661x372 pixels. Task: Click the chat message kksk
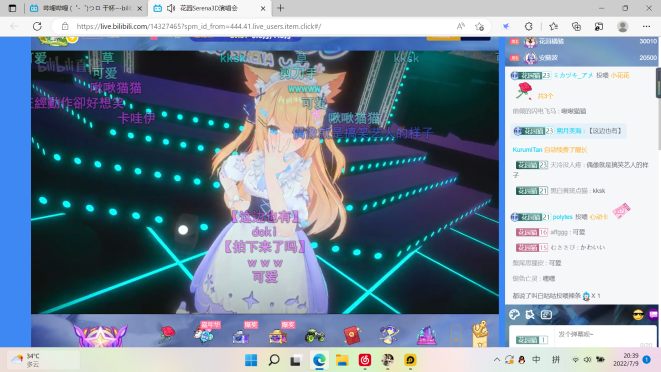(599, 191)
